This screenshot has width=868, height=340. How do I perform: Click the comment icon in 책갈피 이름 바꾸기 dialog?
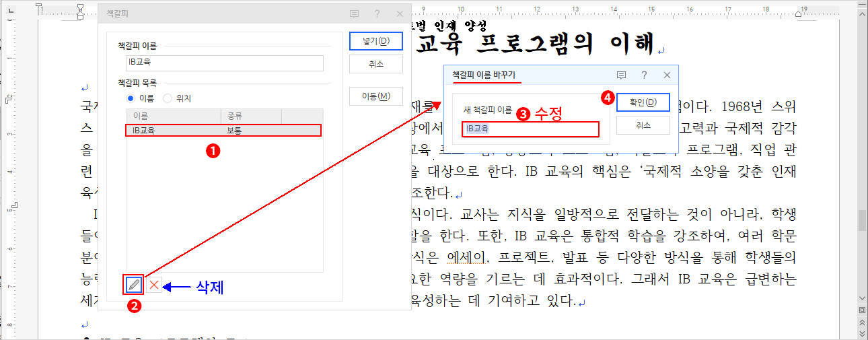622,75
